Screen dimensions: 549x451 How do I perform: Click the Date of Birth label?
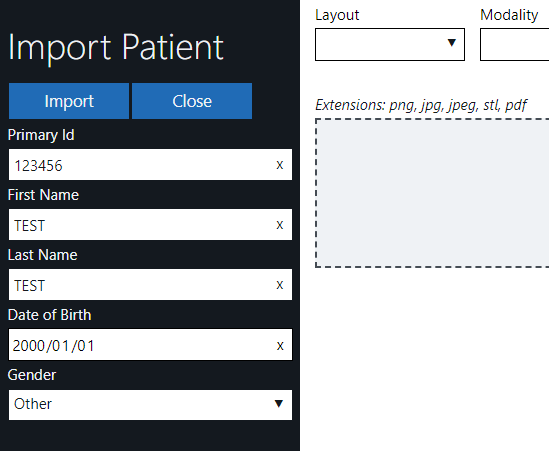[x=49, y=315]
